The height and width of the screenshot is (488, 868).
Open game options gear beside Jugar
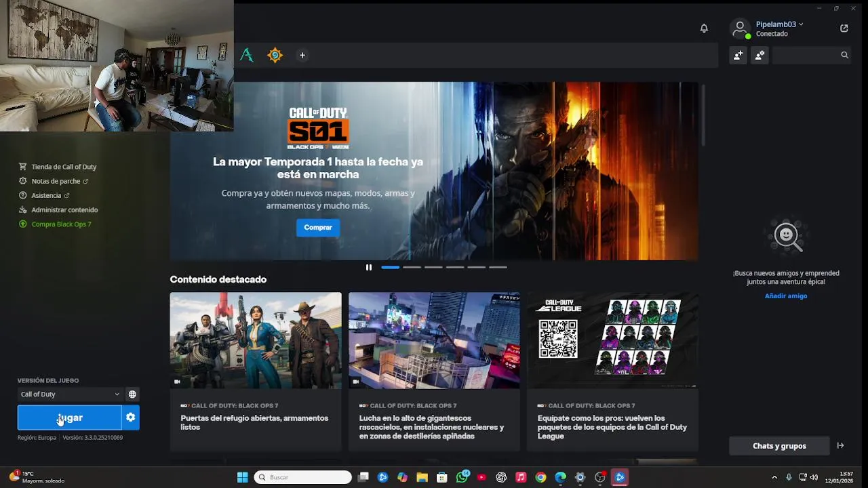(131, 418)
